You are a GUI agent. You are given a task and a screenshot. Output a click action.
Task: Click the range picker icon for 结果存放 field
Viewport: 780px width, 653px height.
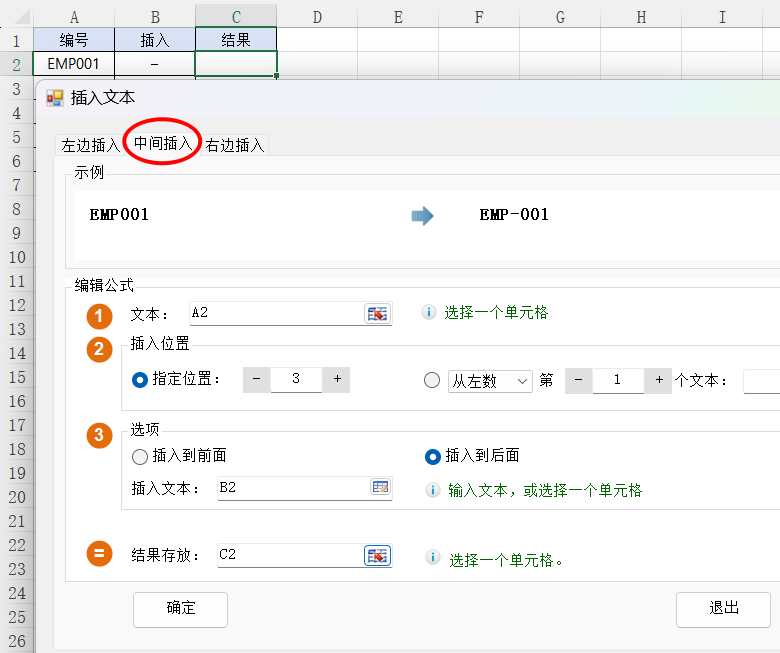(x=377, y=556)
